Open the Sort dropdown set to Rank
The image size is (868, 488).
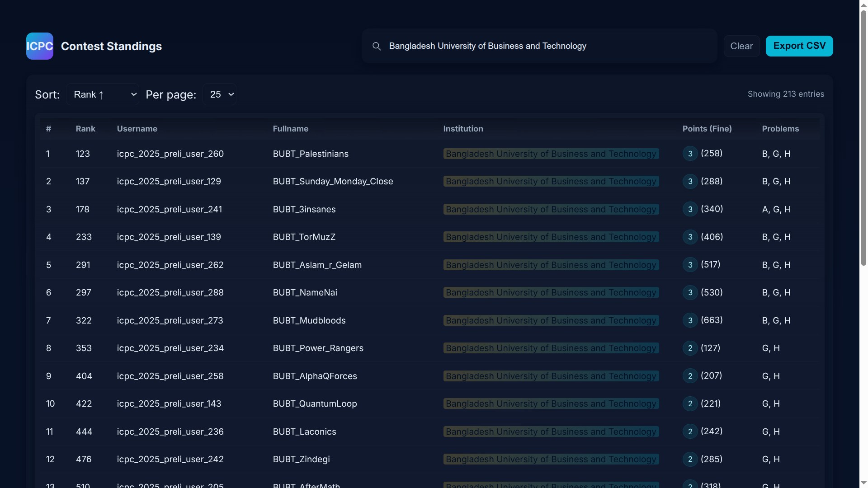103,94
